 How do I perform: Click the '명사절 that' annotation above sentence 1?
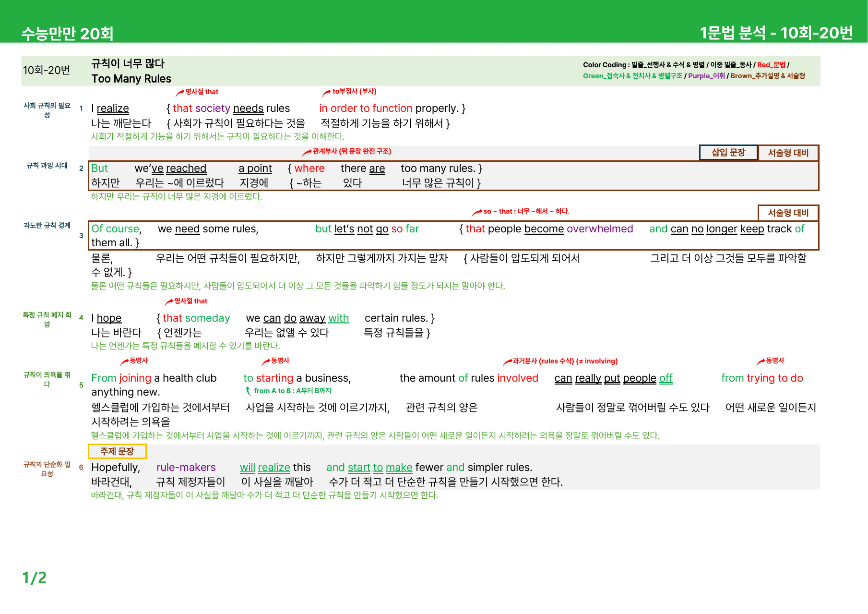pos(202,92)
